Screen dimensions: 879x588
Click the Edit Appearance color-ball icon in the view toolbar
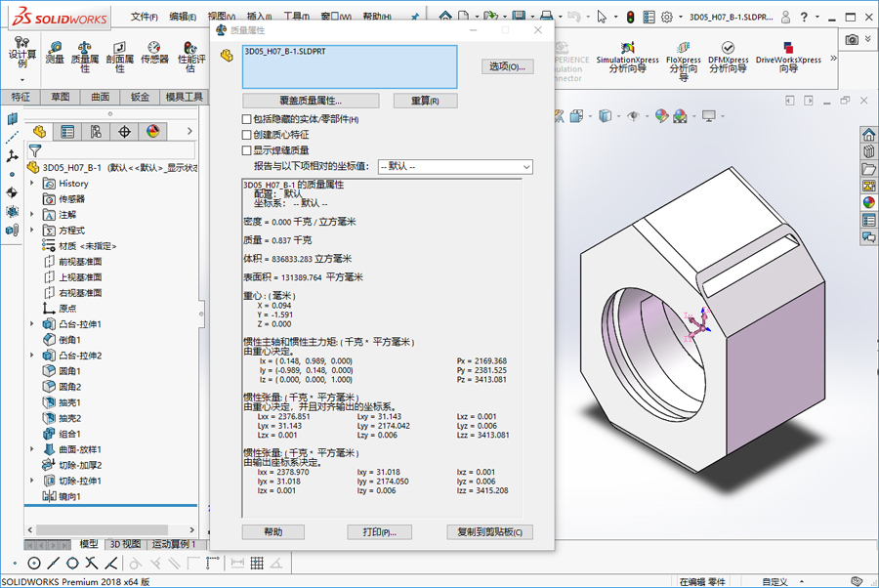(x=662, y=116)
